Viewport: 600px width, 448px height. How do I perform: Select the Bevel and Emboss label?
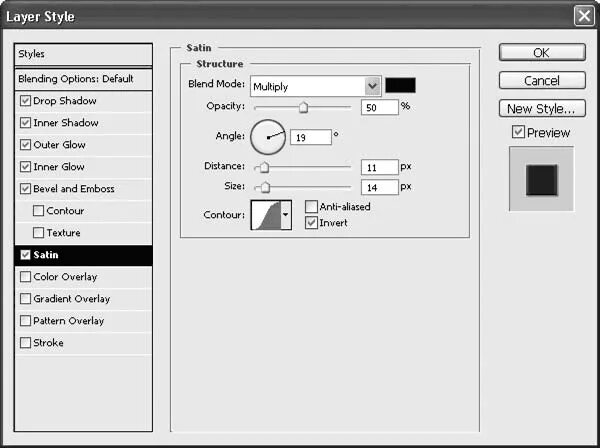(74, 189)
